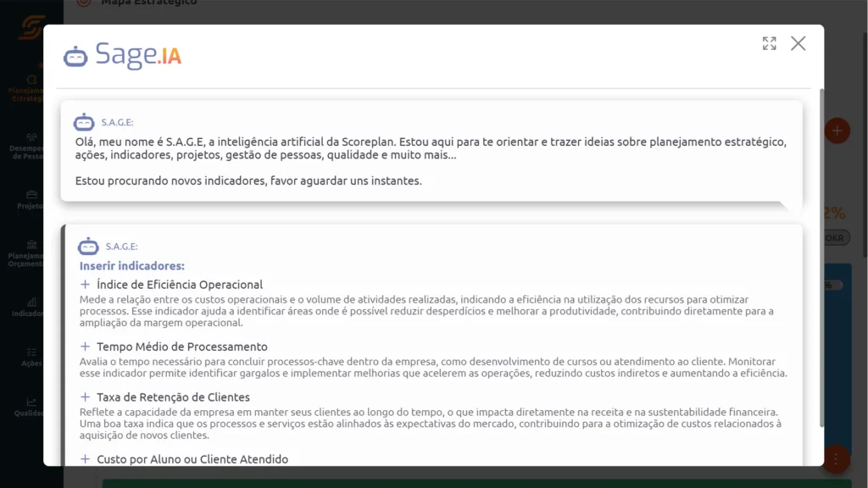Select Custo por Aluno ou Cliente Atendido title
This screenshot has height=488, width=868.
192,458
